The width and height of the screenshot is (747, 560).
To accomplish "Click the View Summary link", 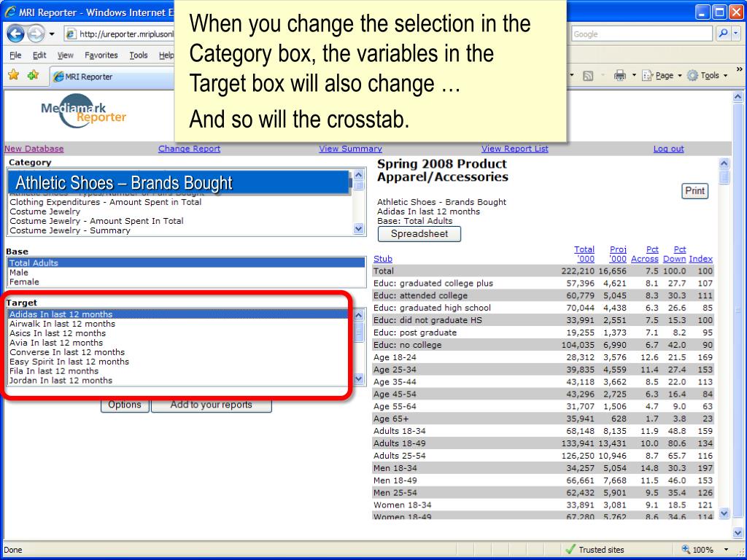I will click(x=350, y=149).
